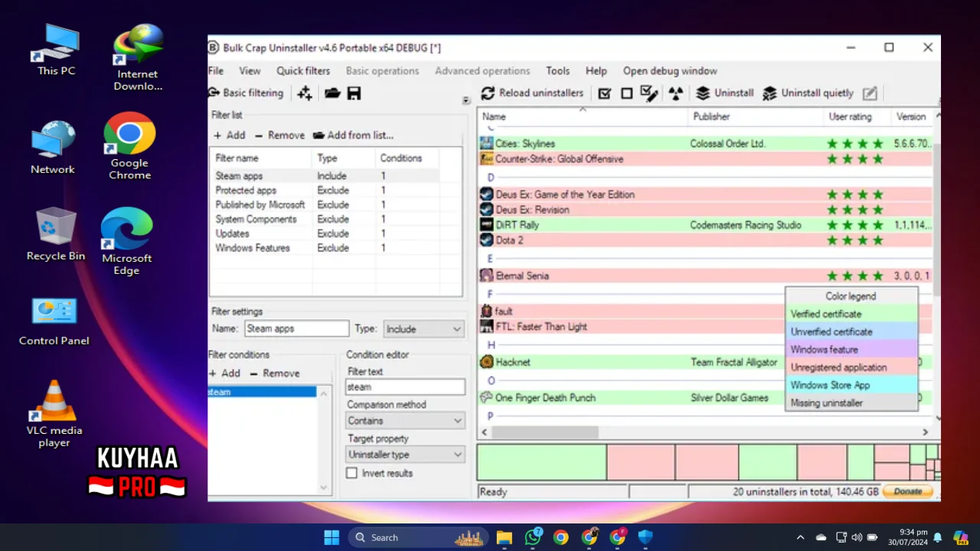980x551 pixels.
Task: Select the Protected apps filter row
Action: point(324,191)
